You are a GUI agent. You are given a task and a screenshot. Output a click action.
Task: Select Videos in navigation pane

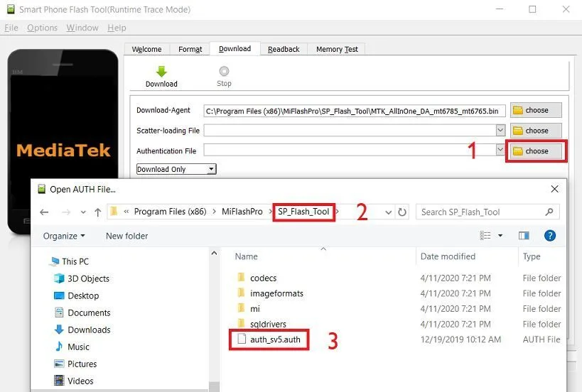point(74,381)
